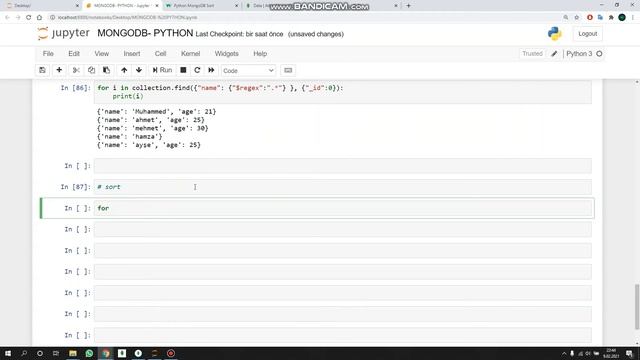Click inside the In [86] code cell

click(342, 92)
